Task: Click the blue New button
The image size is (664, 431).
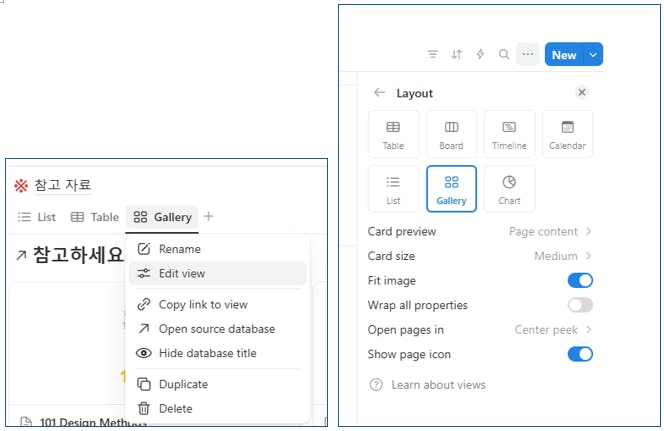Action: click(x=564, y=55)
